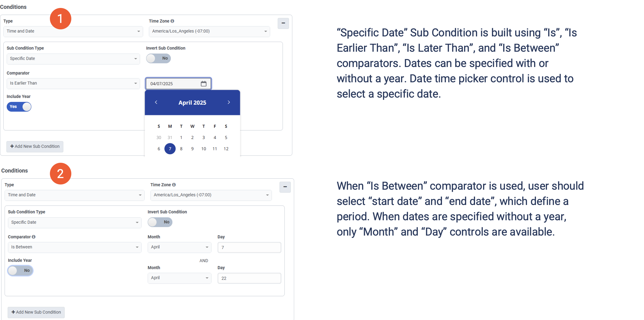Collapse the second condition with minus button

pyautogui.click(x=285, y=187)
